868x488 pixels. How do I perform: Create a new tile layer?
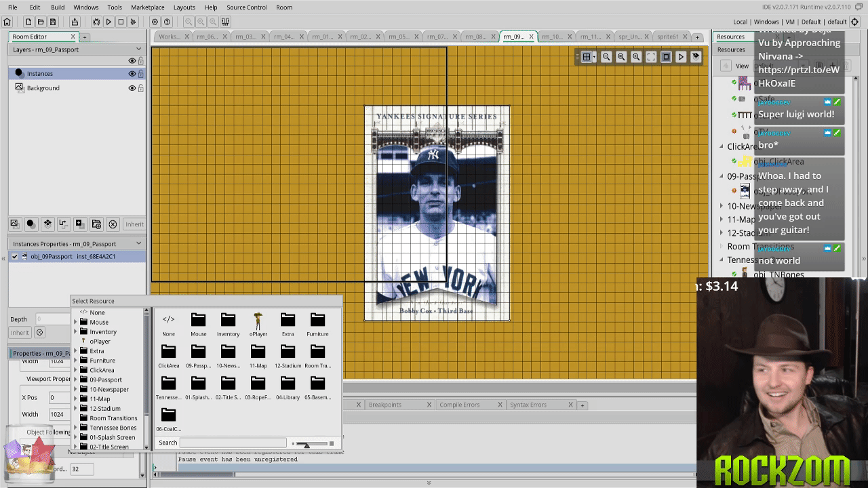(x=47, y=224)
